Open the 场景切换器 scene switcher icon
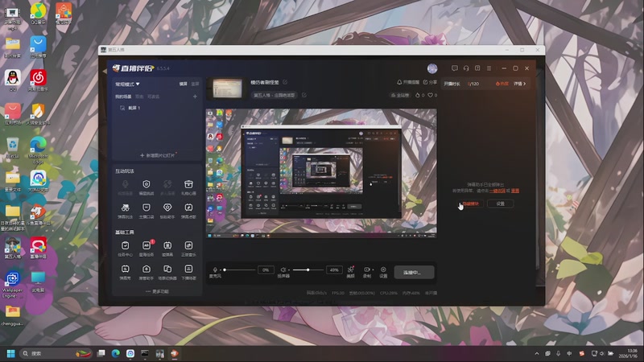The width and height of the screenshot is (644, 362). 167,269
